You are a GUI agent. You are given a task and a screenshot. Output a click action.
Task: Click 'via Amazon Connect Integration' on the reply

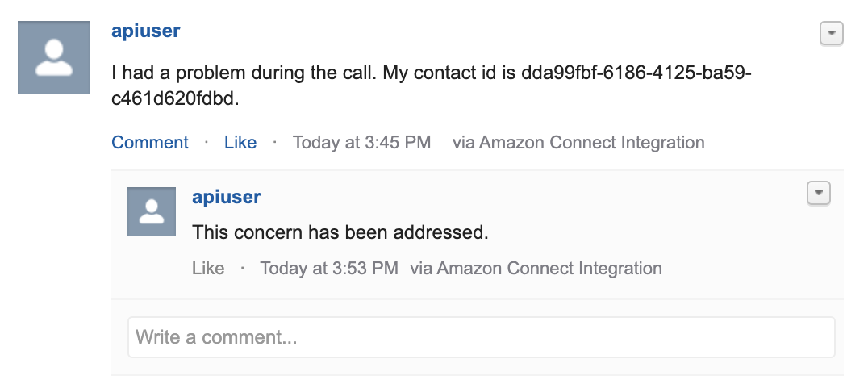[x=536, y=269]
